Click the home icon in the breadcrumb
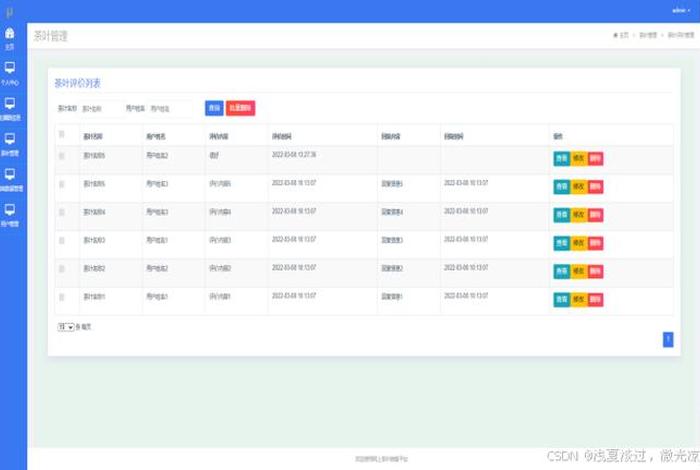Screen dimensions: 700x470 (615, 35)
